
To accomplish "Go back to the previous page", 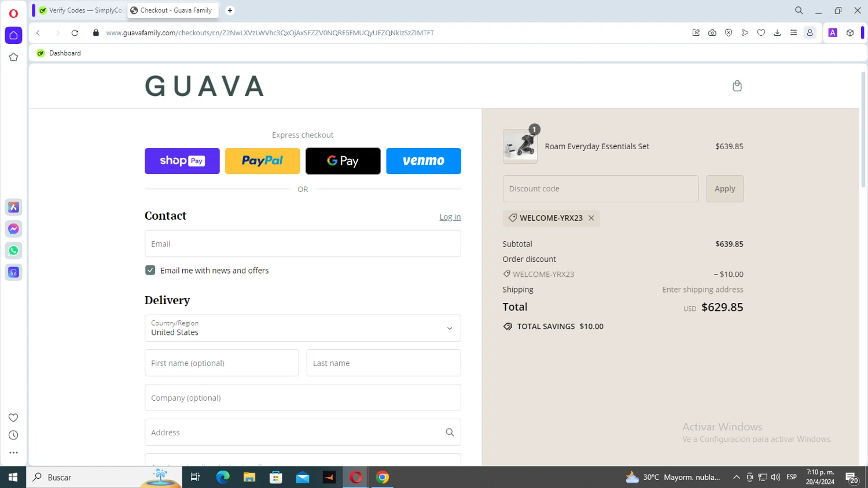I will pos(38,33).
